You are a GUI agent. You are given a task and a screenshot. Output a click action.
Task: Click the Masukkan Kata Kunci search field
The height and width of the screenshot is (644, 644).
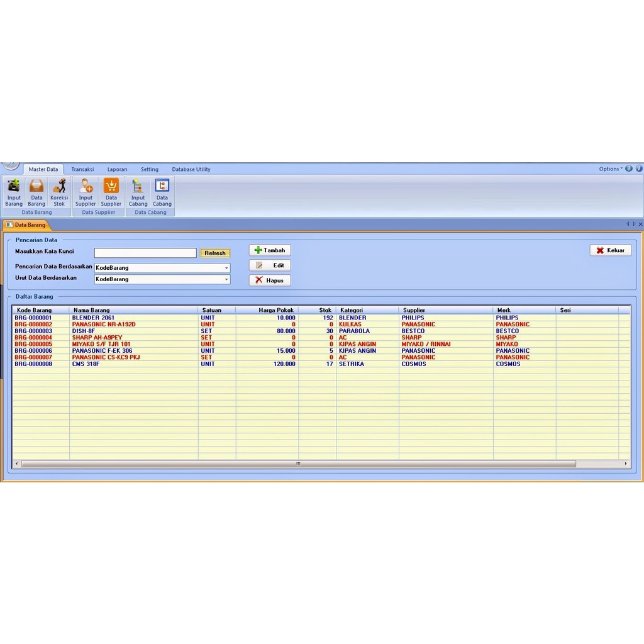(x=145, y=253)
